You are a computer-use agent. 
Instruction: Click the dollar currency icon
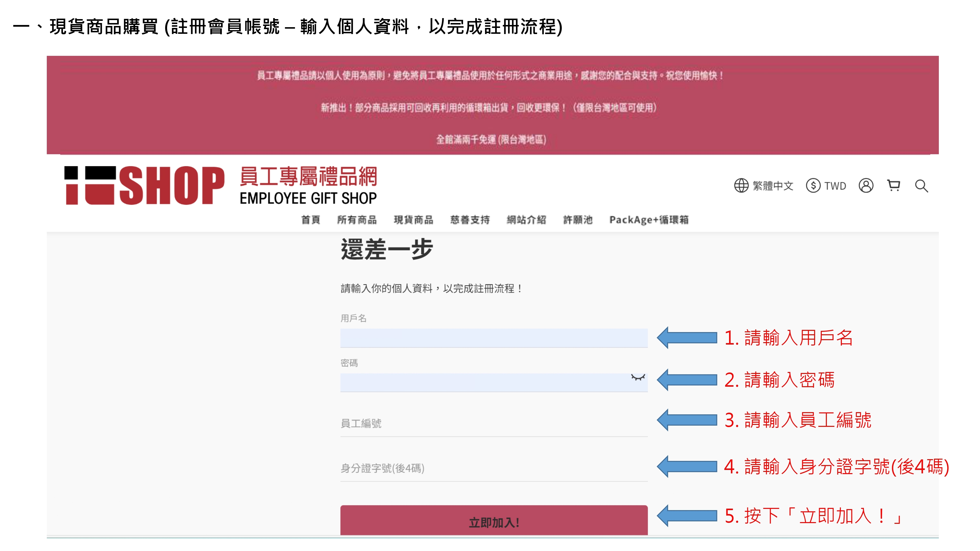pyautogui.click(x=813, y=186)
